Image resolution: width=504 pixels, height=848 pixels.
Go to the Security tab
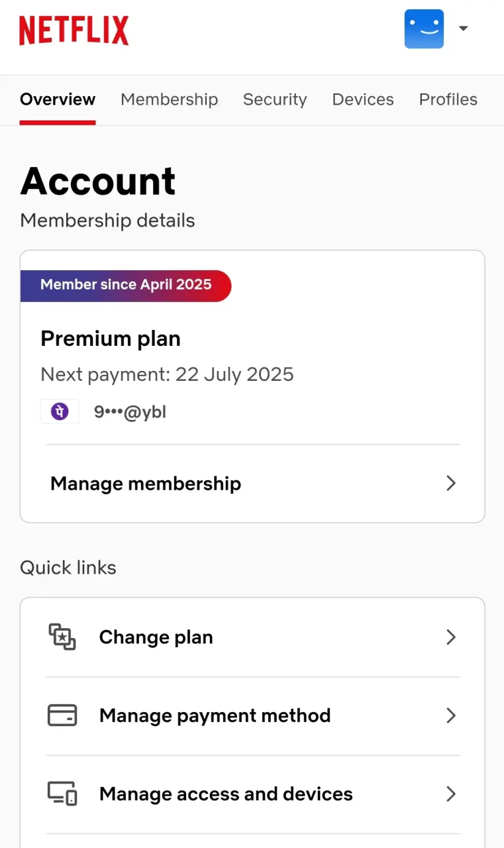275,99
